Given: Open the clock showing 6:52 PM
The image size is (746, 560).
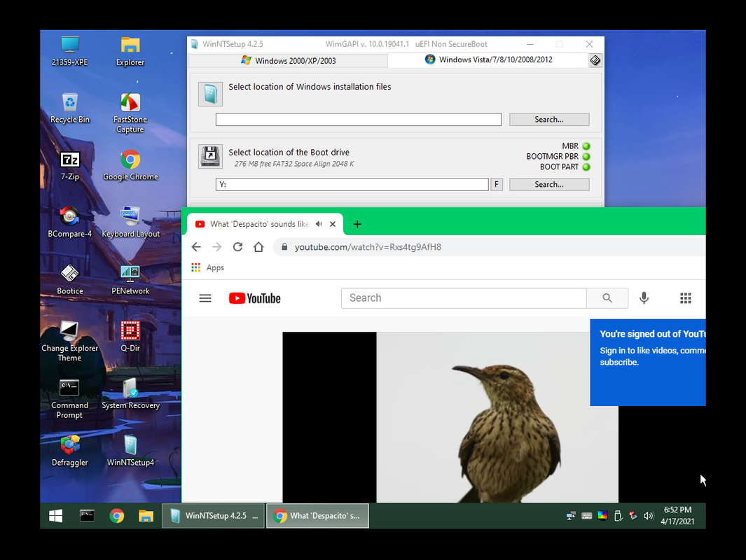Looking at the screenshot, I should (677, 516).
